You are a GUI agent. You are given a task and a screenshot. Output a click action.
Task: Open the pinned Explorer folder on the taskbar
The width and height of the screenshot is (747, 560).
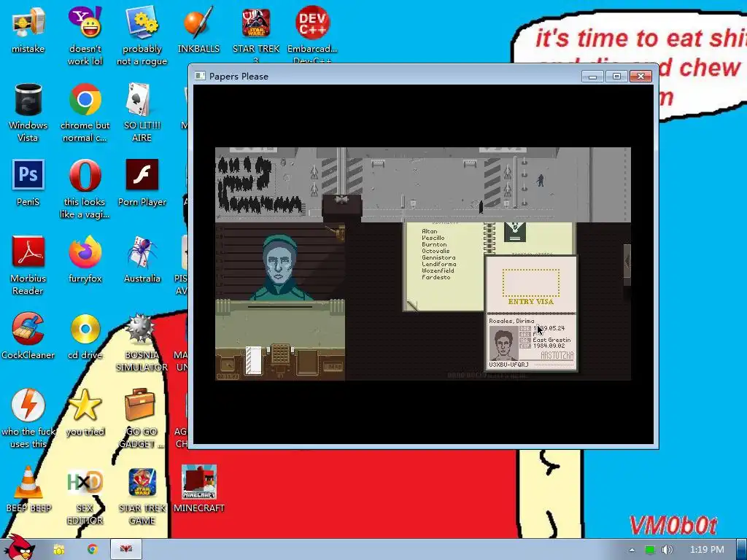[x=59, y=550]
